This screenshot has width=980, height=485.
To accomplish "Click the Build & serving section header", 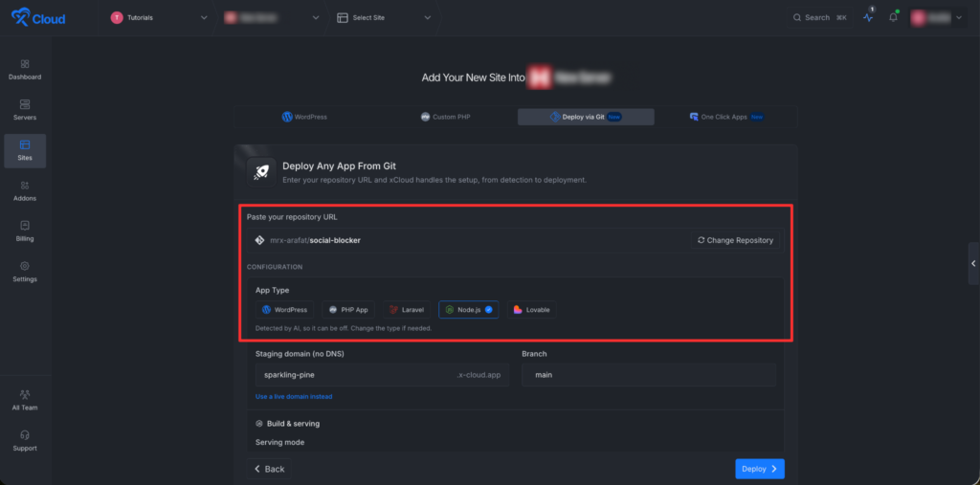I will coord(287,423).
